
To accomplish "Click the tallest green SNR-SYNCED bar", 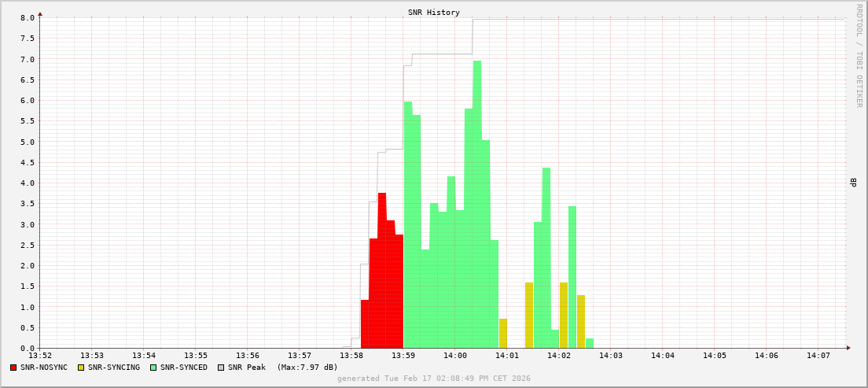I will [x=477, y=205].
